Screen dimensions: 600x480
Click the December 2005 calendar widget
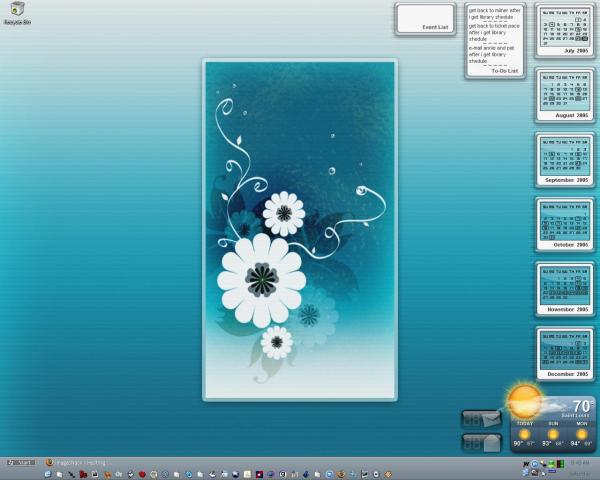click(x=565, y=354)
